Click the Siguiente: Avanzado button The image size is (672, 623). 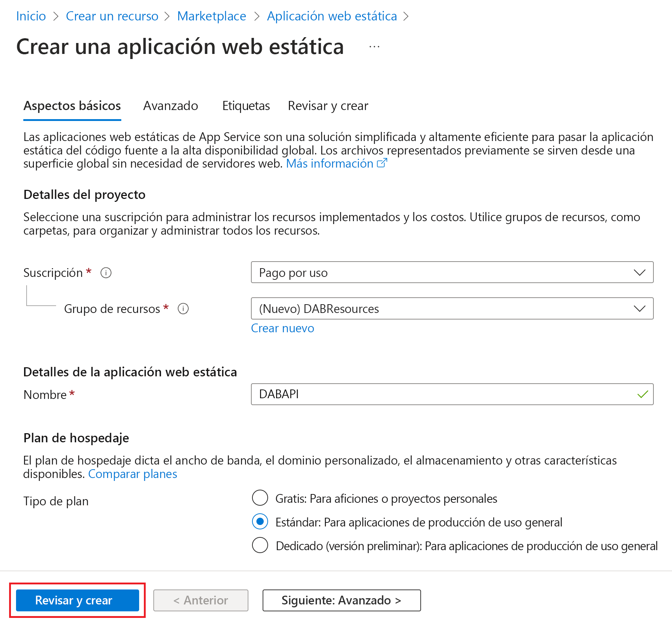342,600
